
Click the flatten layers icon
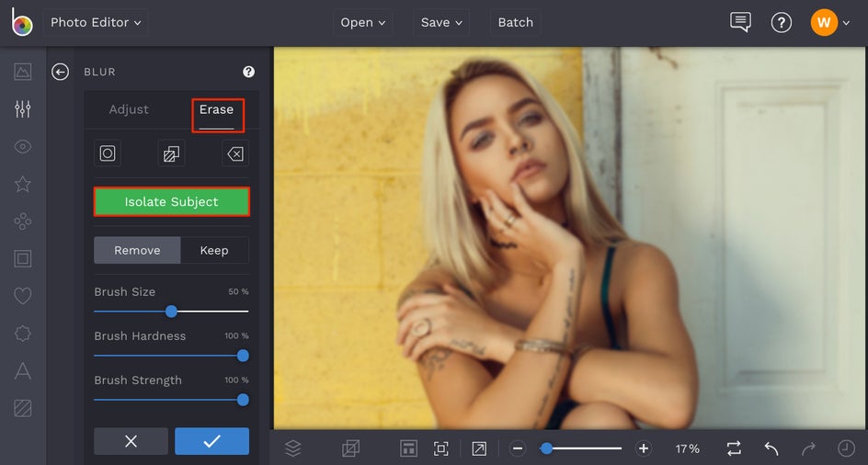pyautogui.click(x=350, y=448)
